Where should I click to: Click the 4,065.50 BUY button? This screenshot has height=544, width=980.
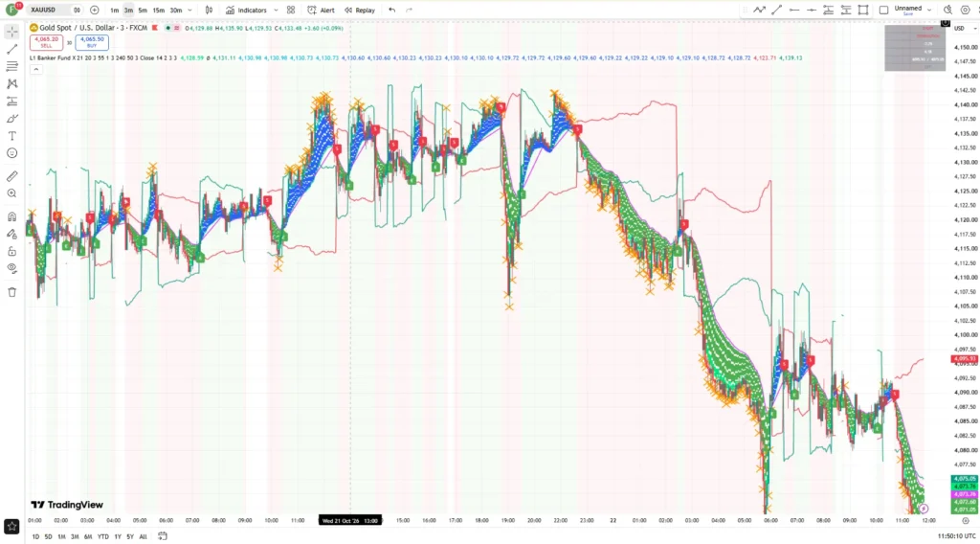tap(92, 42)
